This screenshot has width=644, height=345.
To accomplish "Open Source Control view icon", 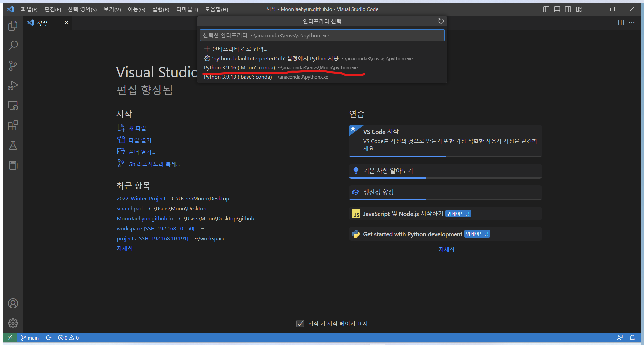I will (13, 66).
